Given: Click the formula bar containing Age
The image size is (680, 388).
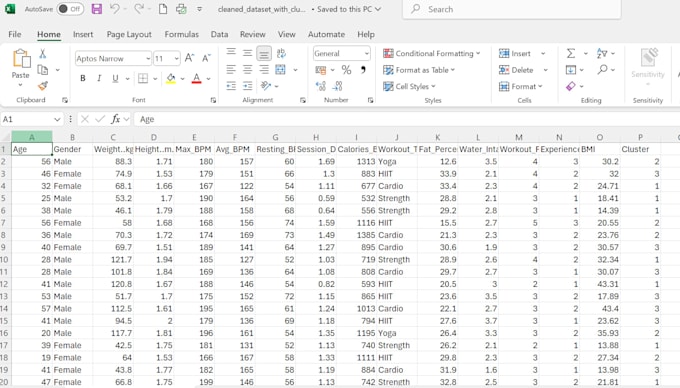Looking at the screenshot, I should point(406,119).
